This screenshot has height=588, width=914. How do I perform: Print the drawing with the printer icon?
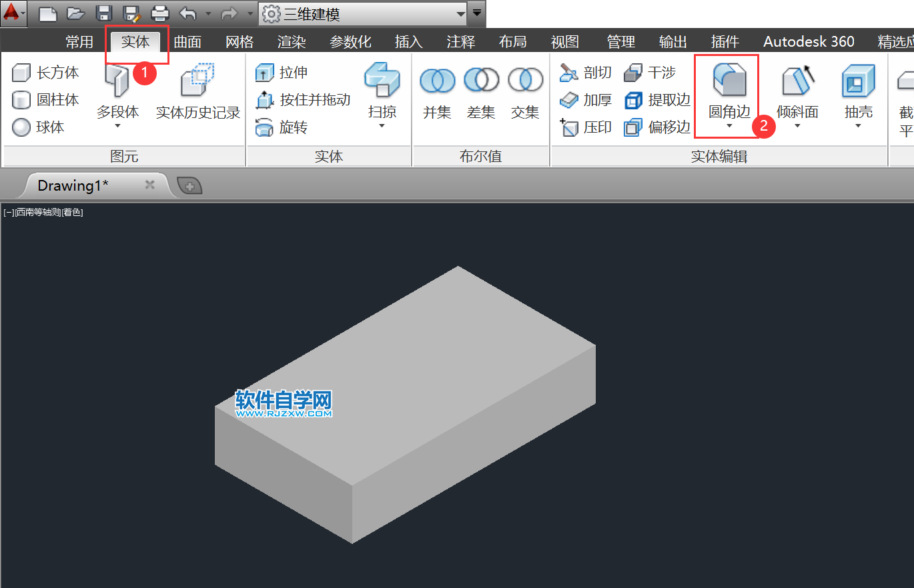(x=160, y=13)
